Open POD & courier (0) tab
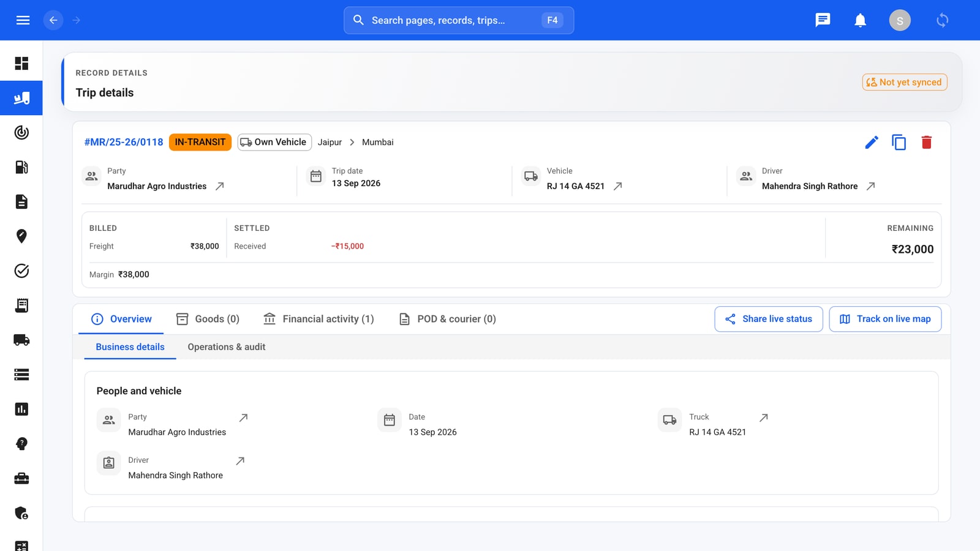Screen dimensions: 980x551 (x=447, y=319)
